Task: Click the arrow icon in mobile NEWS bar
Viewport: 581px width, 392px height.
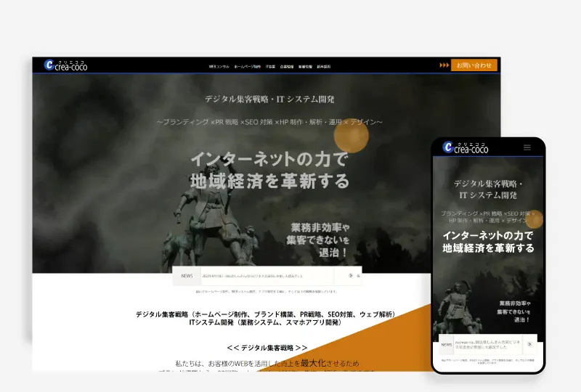Action: click(529, 344)
